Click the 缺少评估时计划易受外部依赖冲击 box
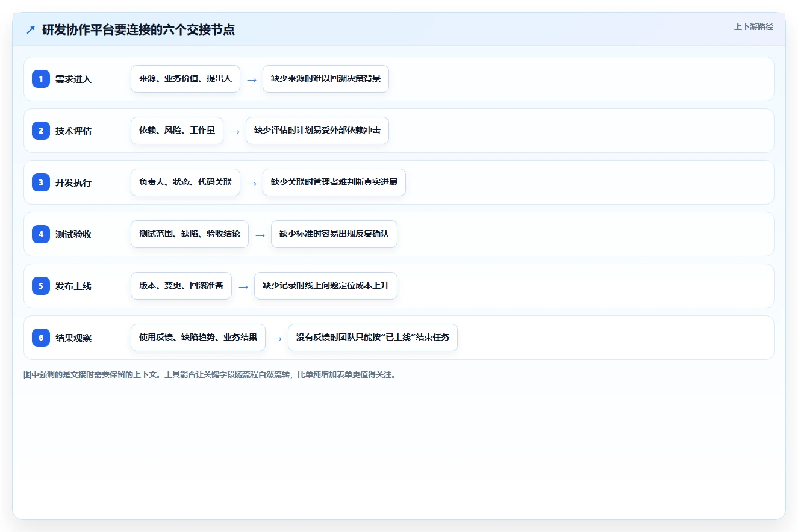The width and height of the screenshot is (798, 532). point(317,131)
